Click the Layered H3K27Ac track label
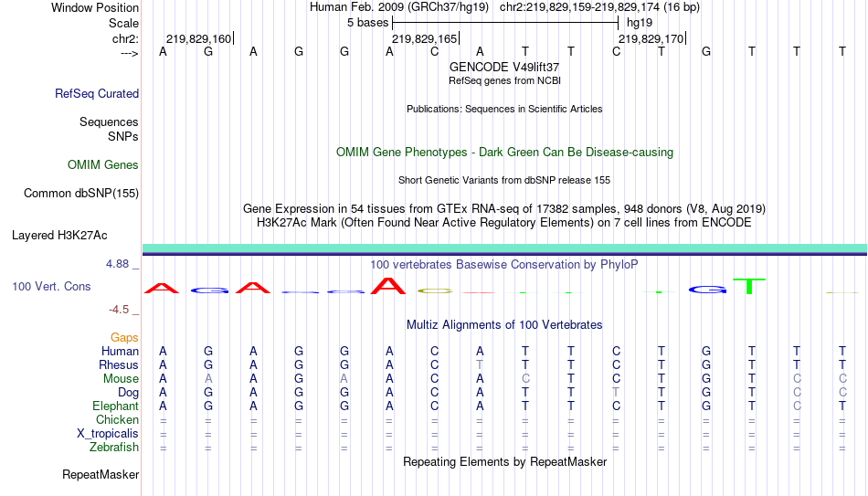 pos(59,236)
